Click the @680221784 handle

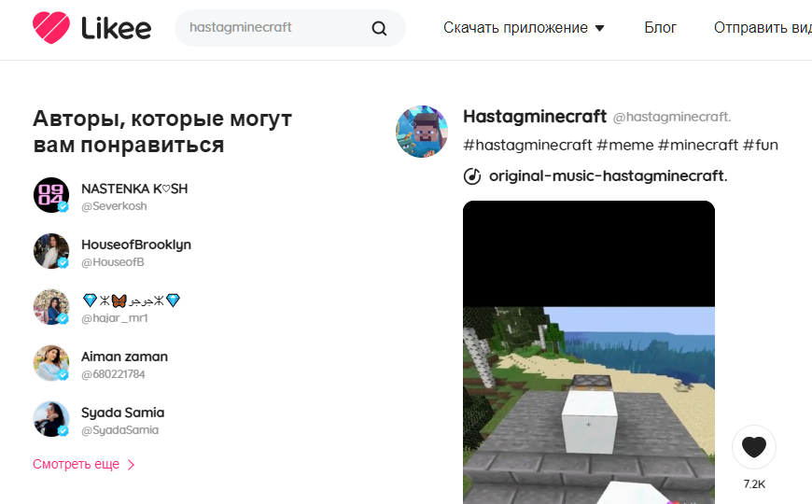(x=113, y=374)
